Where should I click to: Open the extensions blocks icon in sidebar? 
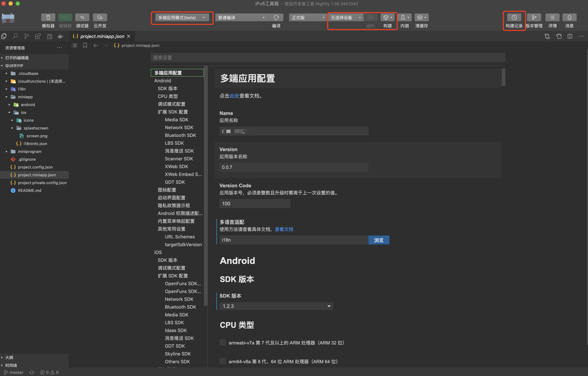38,36
